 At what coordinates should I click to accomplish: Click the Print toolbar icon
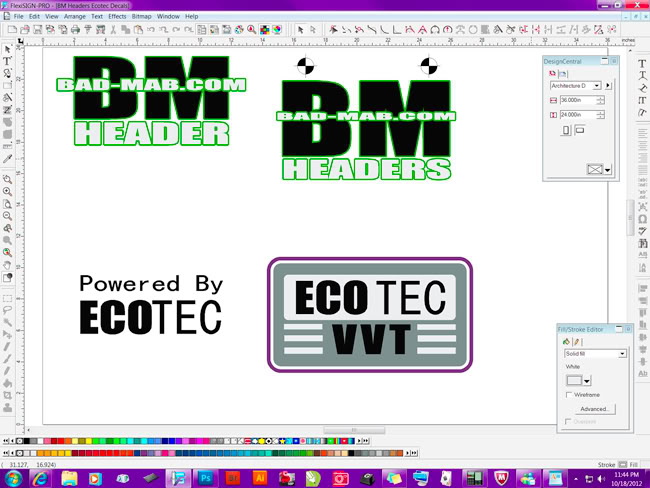(x=75, y=29)
